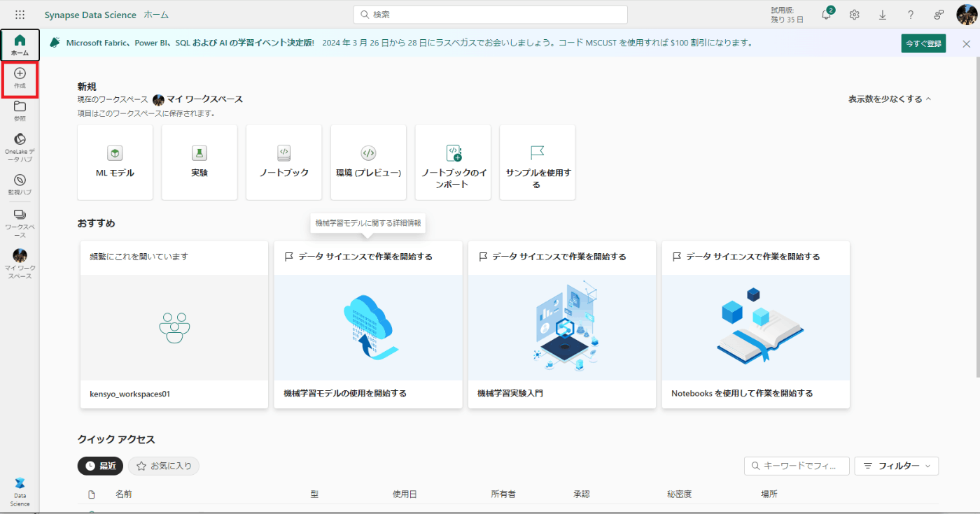The image size is (980, 514).
Task: Open help question mark
Action: (x=910, y=15)
